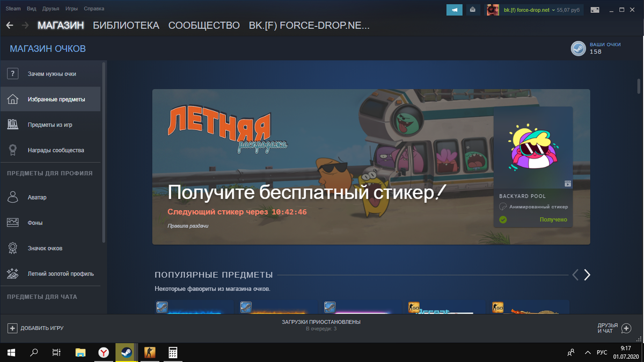Check notifications with the inbox icon

(x=472, y=9)
